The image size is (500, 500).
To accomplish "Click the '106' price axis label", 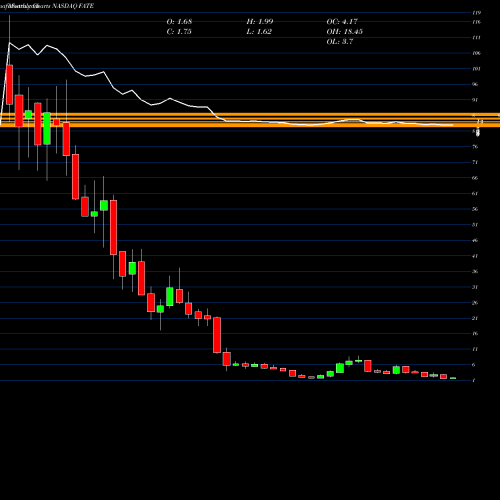I will tap(476, 53).
